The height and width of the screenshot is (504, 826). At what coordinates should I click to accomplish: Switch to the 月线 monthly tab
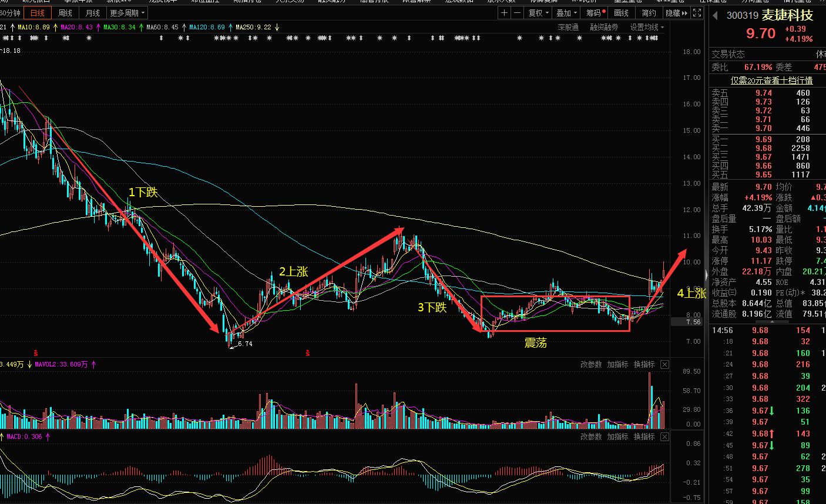(x=92, y=13)
